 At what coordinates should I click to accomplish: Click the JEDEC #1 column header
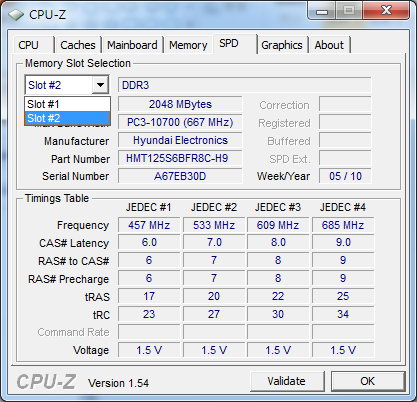(149, 207)
